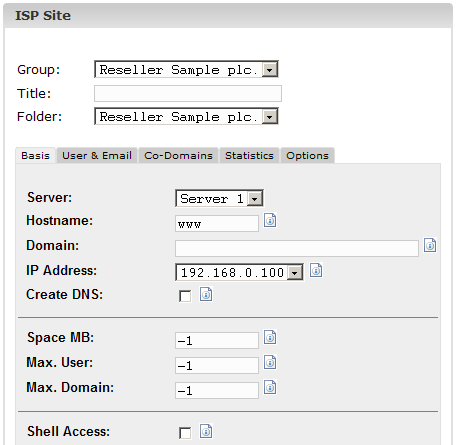Go to the Statistics tab
The width and height of the screenshot is (457, 445).
[249, 156]
